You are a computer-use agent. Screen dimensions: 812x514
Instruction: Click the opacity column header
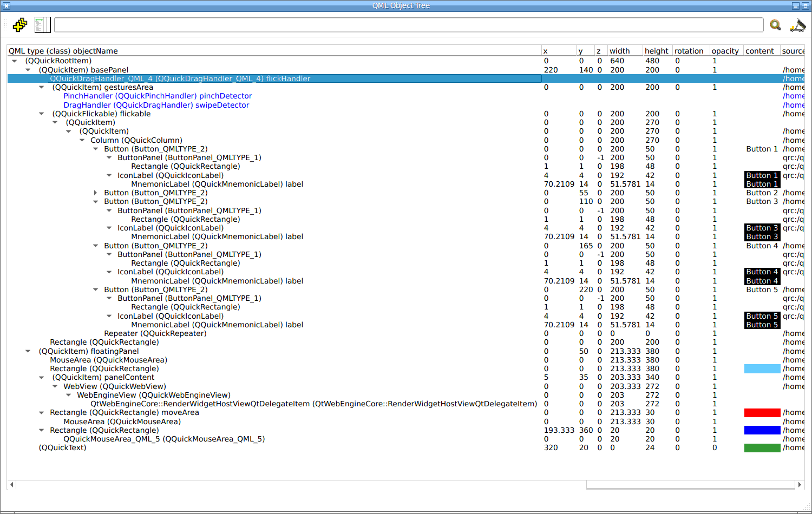[x=725, y=51]
